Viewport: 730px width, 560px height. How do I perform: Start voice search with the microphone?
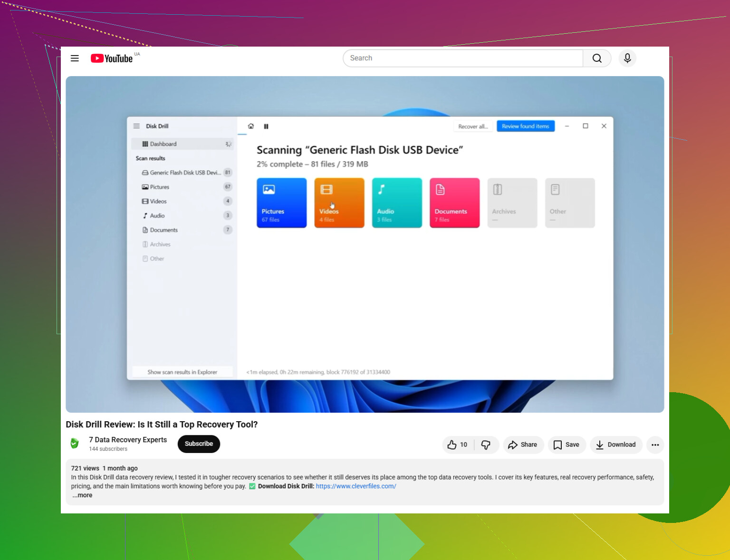(627, 58)
